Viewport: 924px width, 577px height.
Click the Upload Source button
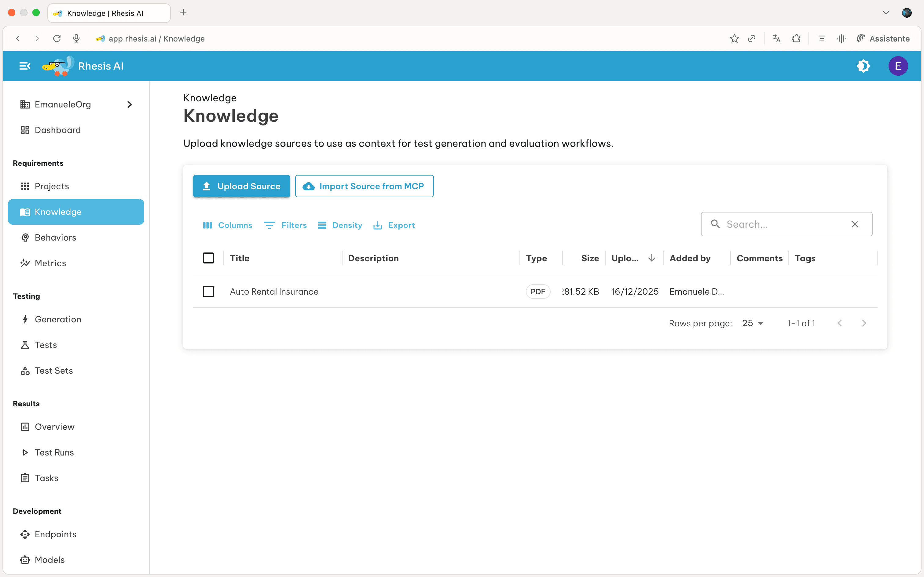241,186
